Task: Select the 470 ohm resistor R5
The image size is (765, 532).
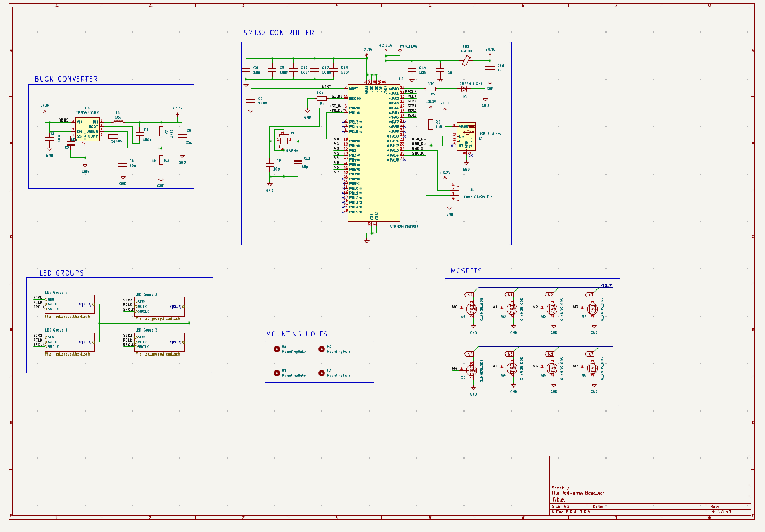Action: coord(431,89)
